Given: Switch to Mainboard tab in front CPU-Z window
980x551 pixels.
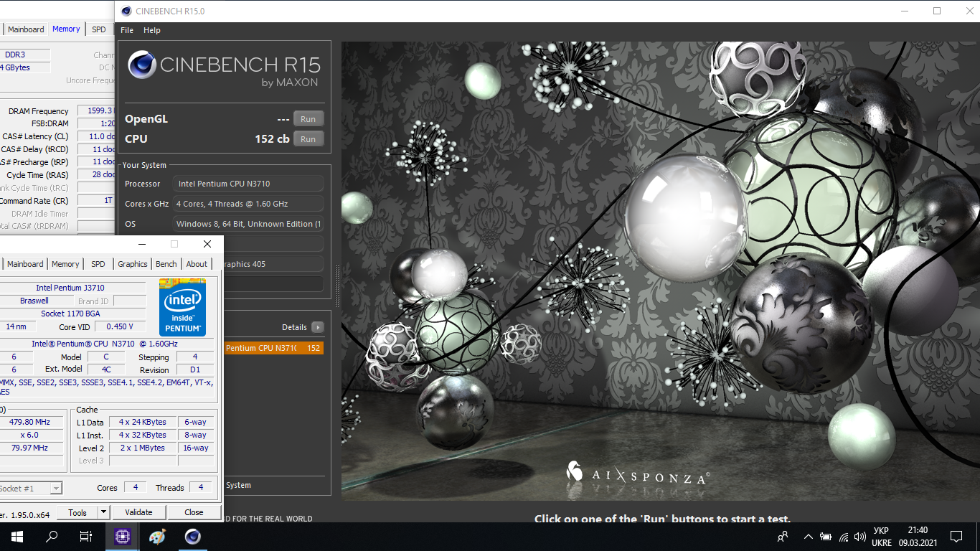Looking at the screenshot, I should tap(25, 264).
